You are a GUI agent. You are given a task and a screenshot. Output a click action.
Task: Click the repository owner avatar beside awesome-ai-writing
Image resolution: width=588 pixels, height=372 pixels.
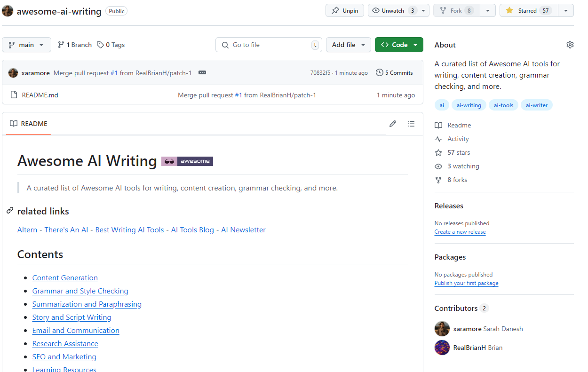(8, 10)
